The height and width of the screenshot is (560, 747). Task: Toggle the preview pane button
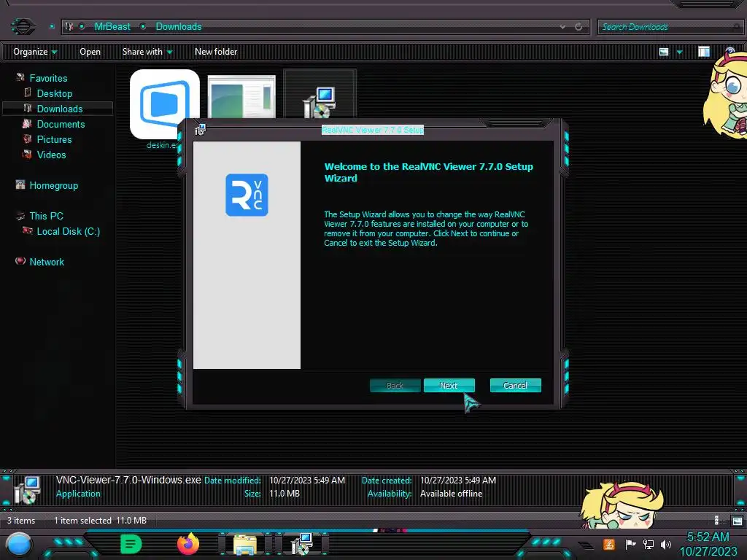pos(704,52)
